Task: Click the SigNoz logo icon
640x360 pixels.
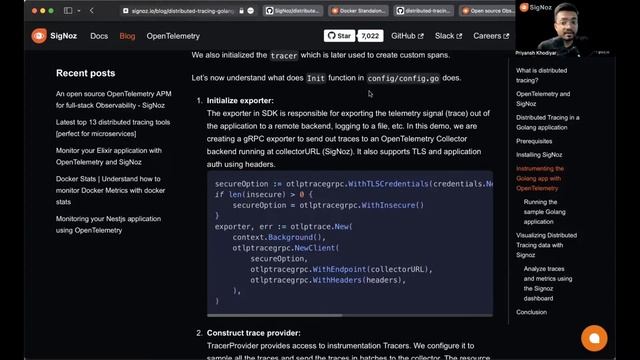Action: [x=39, y=36]
